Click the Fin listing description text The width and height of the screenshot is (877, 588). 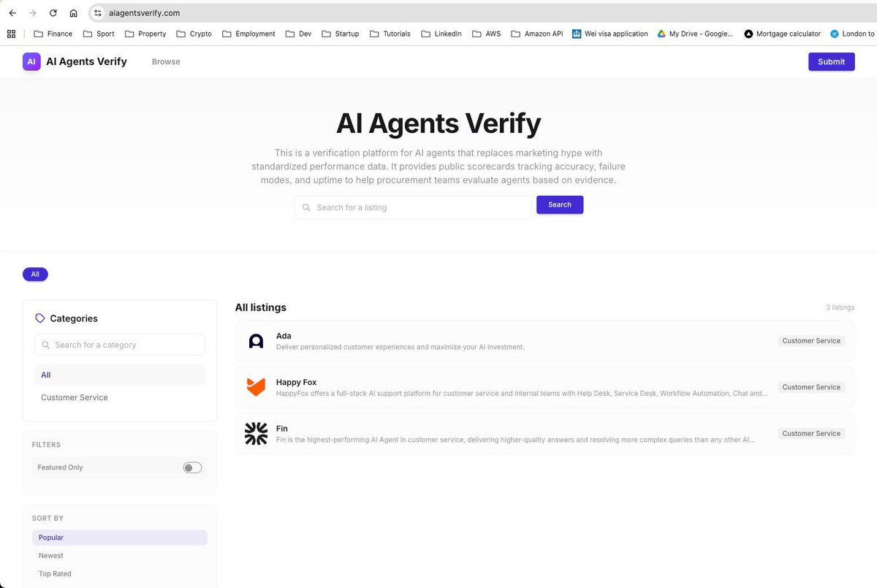pos(516,440)
